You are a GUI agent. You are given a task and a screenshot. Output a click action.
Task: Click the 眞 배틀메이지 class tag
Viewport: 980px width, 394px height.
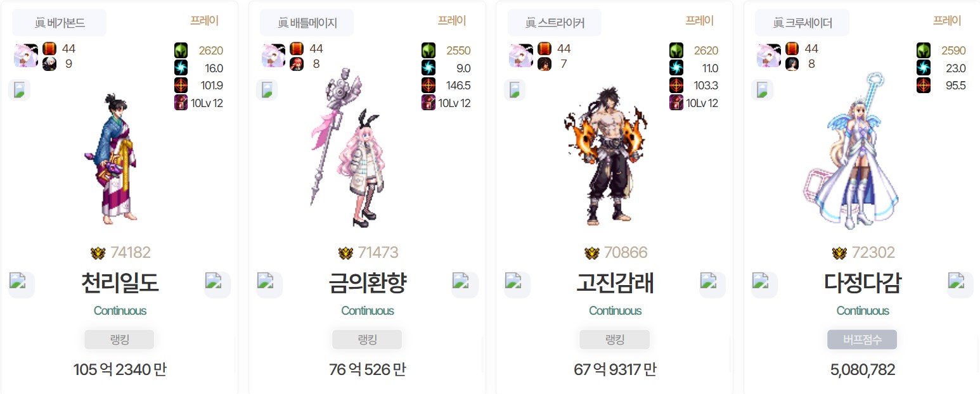click(x=307, y=23)
